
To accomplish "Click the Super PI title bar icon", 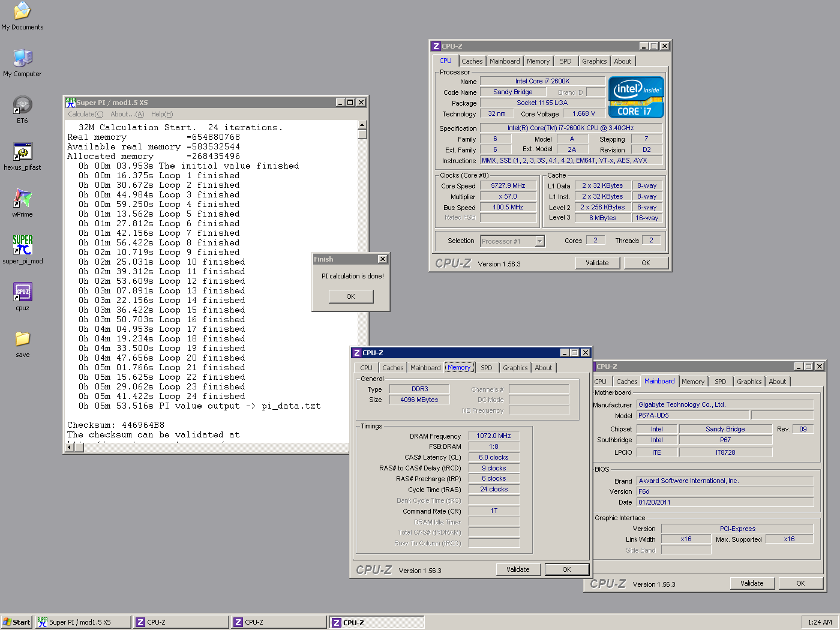I will click(70, 103).
